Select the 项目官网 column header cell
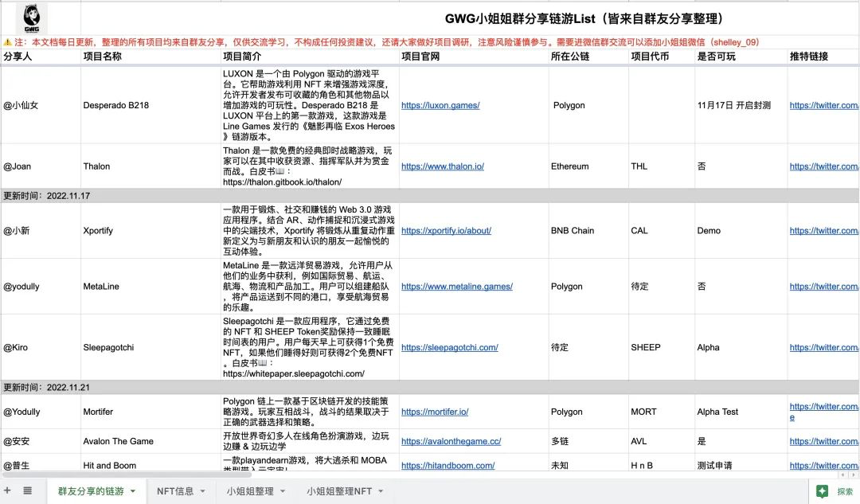 (474, 57)
